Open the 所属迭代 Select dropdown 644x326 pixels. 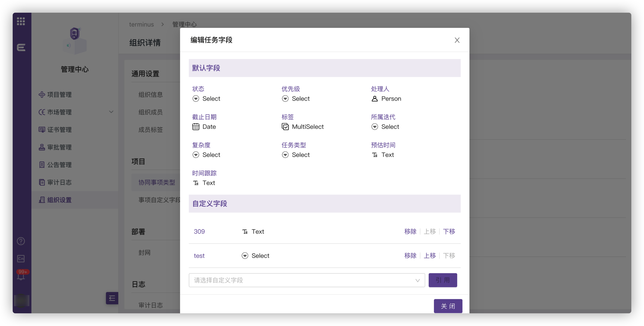385,127
